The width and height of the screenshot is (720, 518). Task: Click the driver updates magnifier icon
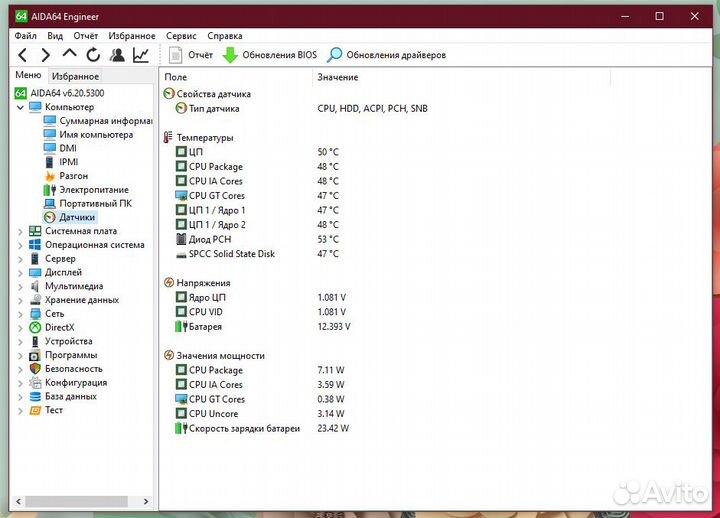(x=334, y=55)
